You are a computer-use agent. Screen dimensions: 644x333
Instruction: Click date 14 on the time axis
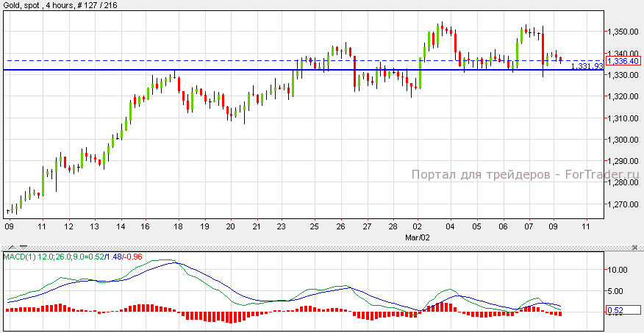coord(121,226)
